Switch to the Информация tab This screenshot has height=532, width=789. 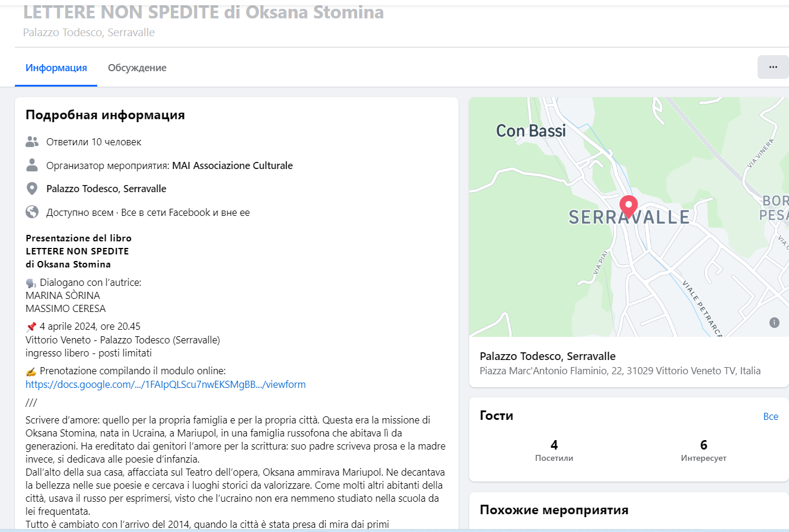pyautogui.click(x=56, y=68)
